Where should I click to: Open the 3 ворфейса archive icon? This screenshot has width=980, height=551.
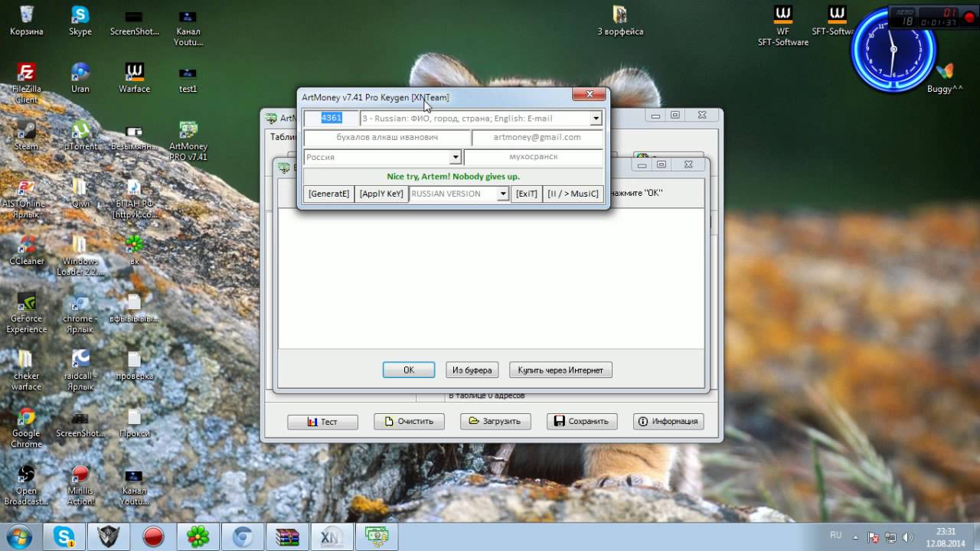pyautogui.click(x=620, y=20)
